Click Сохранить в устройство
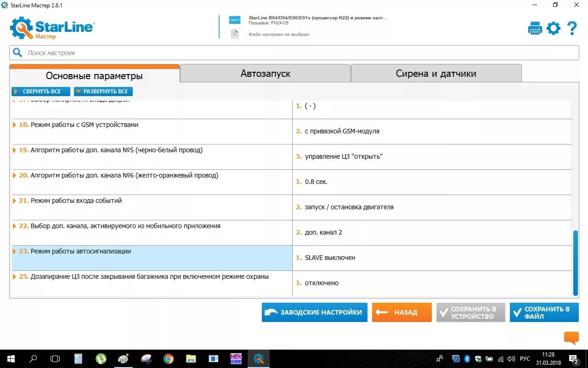Screen dimensions: 588x368 pos(471,312)
